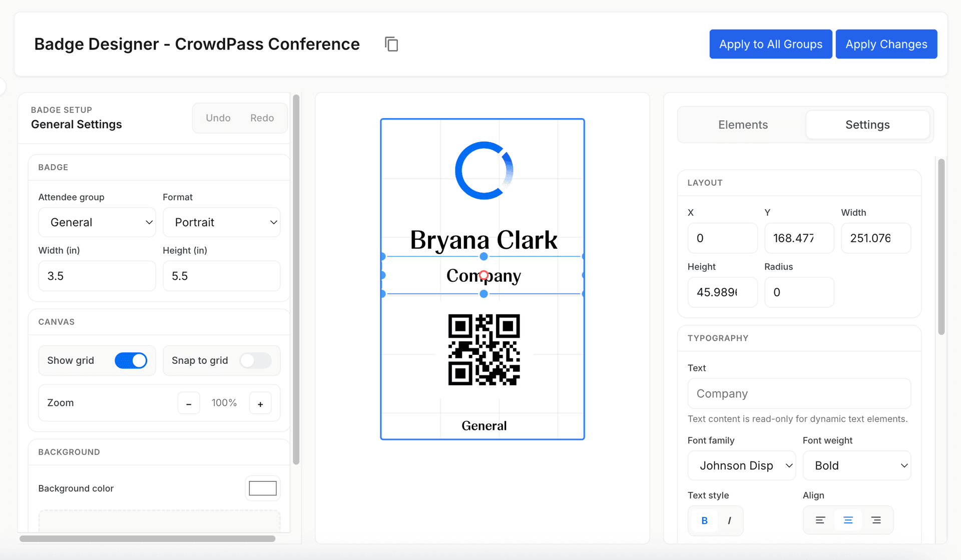This screenshot has height=560, width=961.
Task: Open the Format dropdown showing Portrait
Action: (221, 222)
